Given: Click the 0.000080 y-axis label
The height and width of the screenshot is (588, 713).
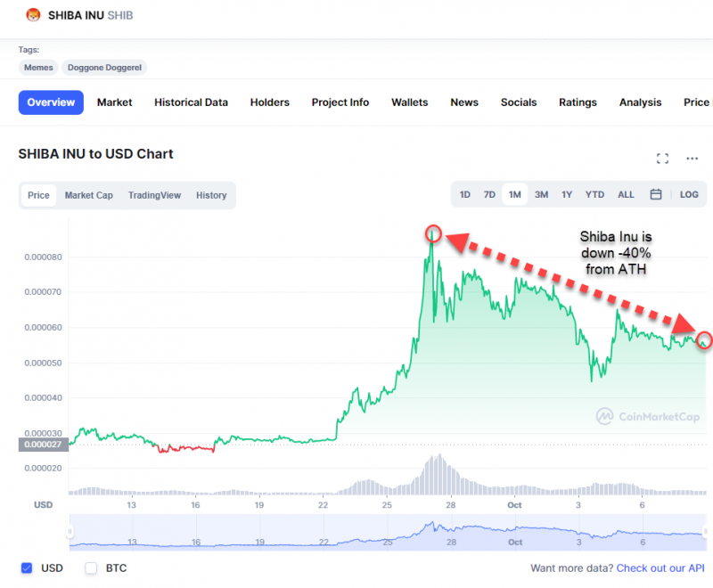Looking at the screenshot, I should tap(43, 257).
